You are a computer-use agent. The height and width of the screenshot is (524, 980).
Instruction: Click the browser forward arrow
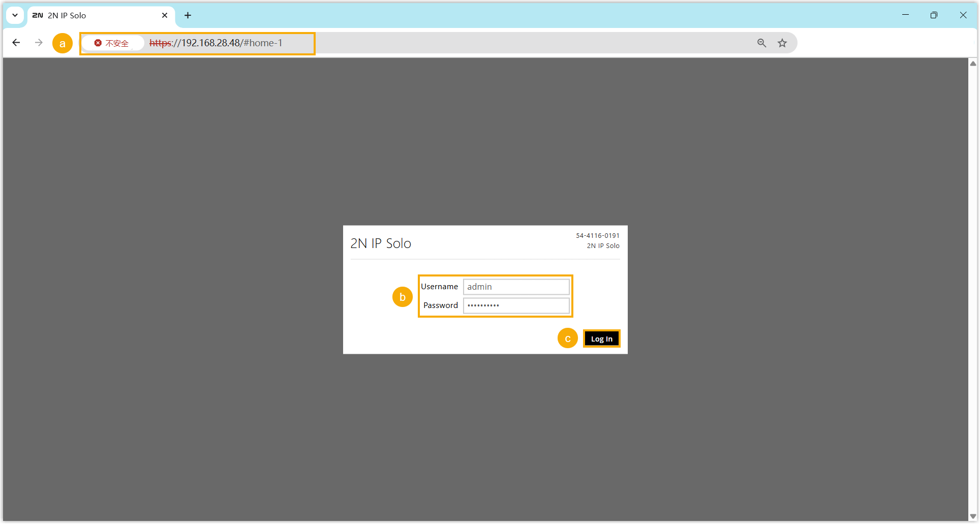pos(39,43)
